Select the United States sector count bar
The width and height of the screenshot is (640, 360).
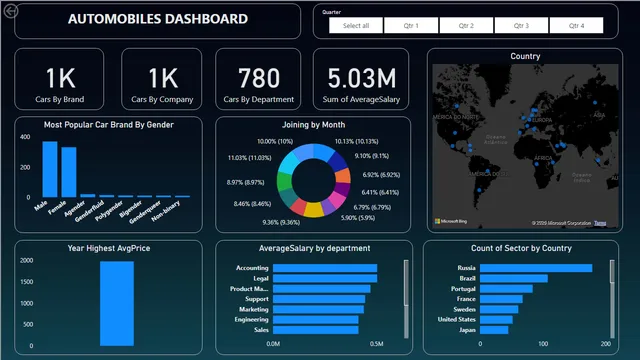[x=496, y=320]
